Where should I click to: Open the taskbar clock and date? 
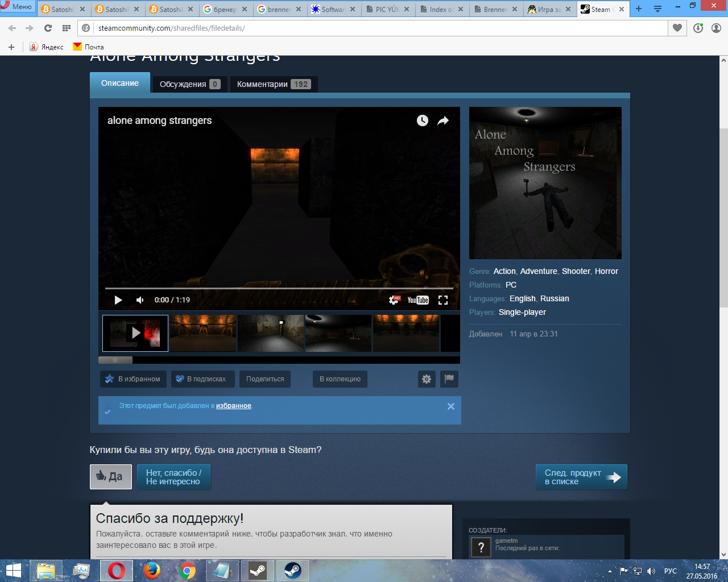click(x=702, y=571)
